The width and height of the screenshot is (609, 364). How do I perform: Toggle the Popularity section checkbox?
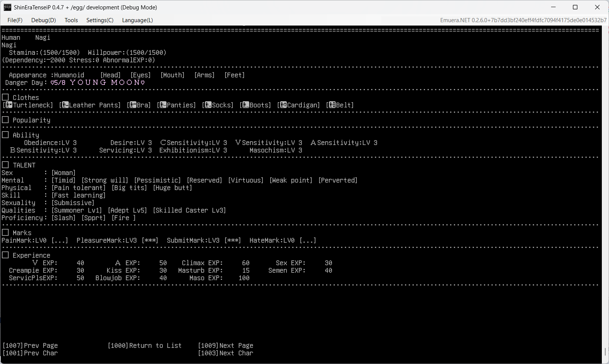click(x=5, y=120)
